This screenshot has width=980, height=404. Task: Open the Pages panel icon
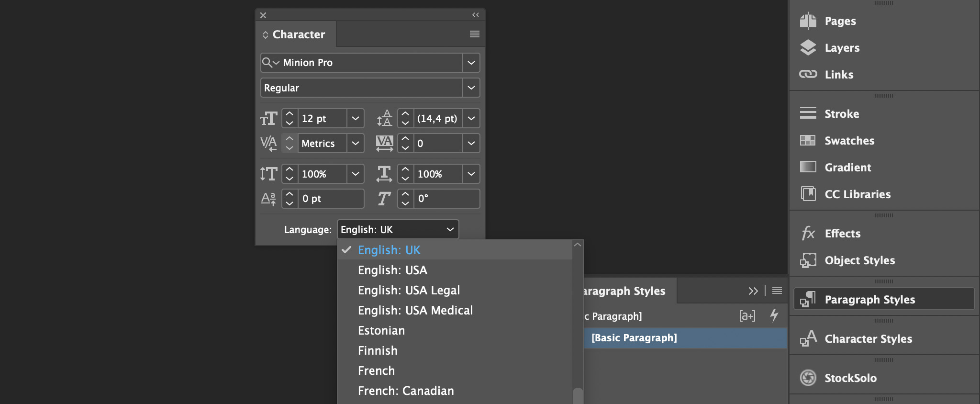(808, 21)
